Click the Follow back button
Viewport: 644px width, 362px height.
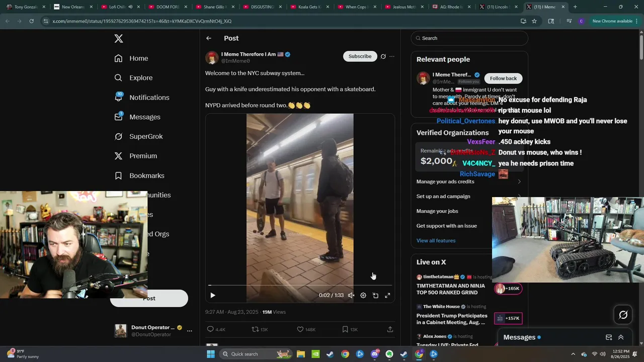pyautogui.click(x=503, y=78)
